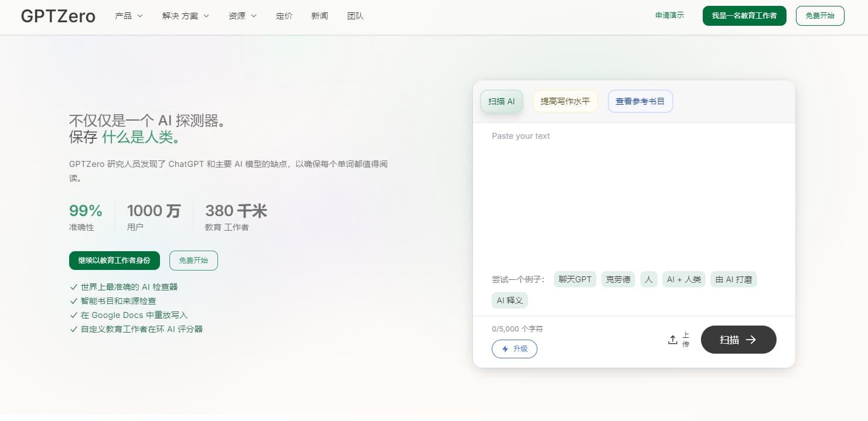Click the AI + 人类 example chip

[683, 279]
